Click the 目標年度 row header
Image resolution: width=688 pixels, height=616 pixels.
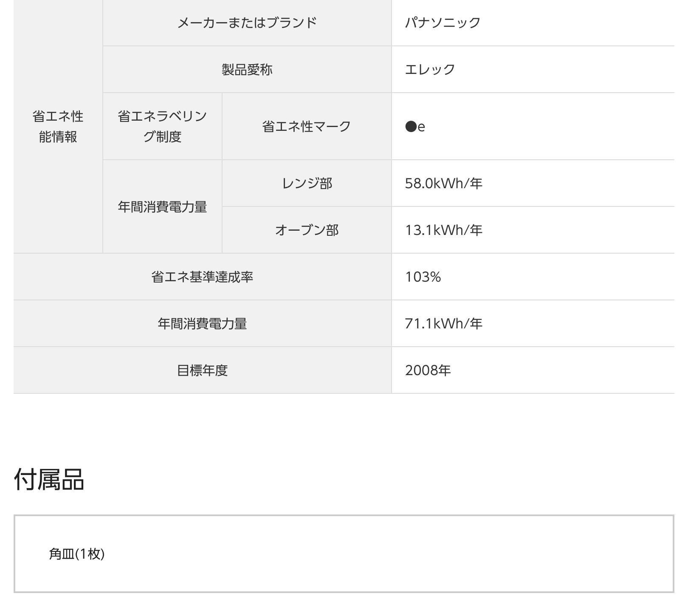point(202,370)
